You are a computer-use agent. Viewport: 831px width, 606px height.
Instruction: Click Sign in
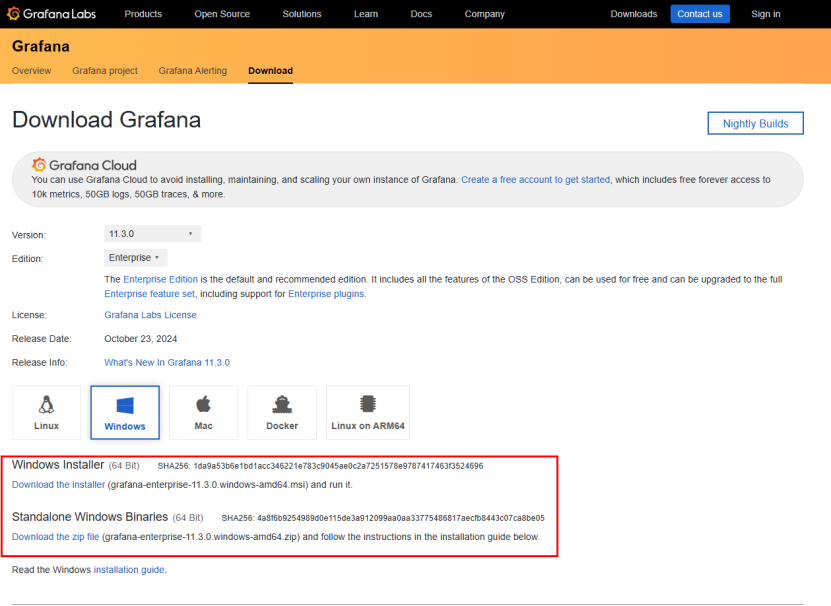click(x=765, y=14)
